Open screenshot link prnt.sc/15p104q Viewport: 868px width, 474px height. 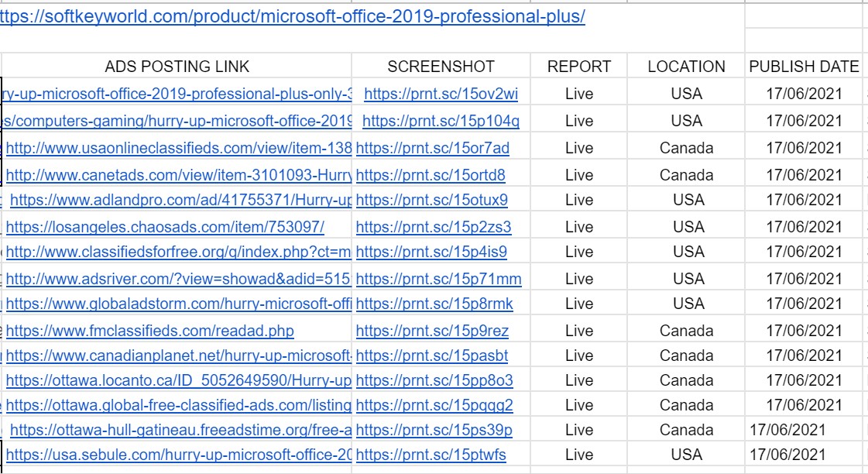441,122
